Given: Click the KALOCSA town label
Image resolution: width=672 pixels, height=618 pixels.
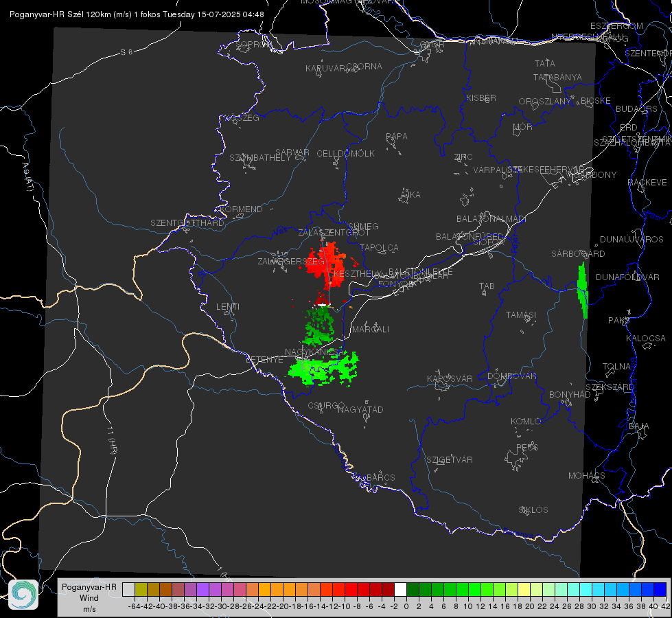Looking at the screenshot, I should click(646, 339).
